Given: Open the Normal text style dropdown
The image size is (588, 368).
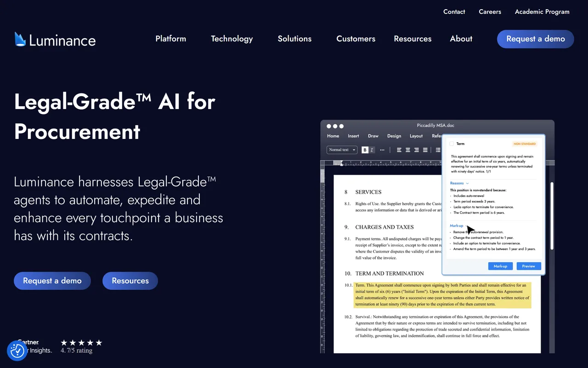Looking at the screenshot, I should 342,149.
